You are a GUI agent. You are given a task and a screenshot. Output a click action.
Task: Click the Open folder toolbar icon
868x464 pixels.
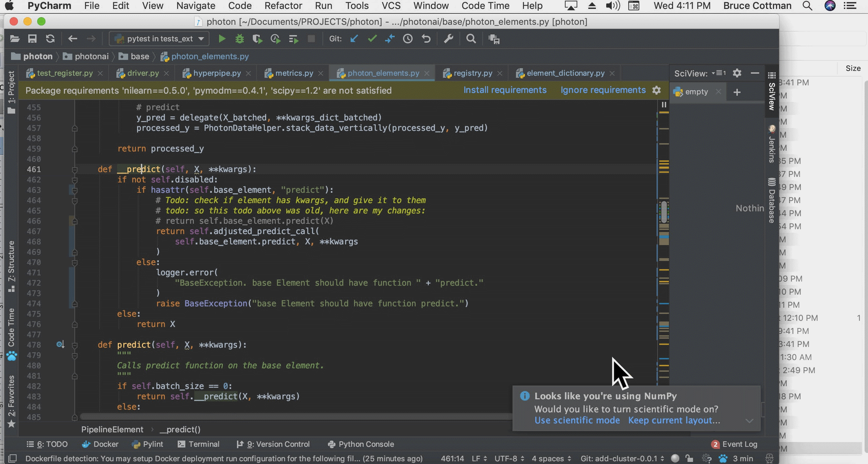coord(14,39)
